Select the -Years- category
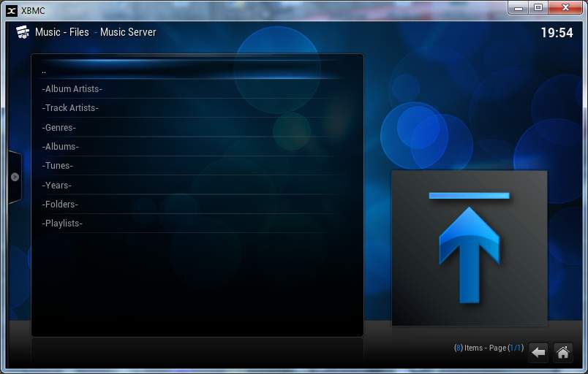The width and height of the screenshot is (588, 374). click(57, 186)
